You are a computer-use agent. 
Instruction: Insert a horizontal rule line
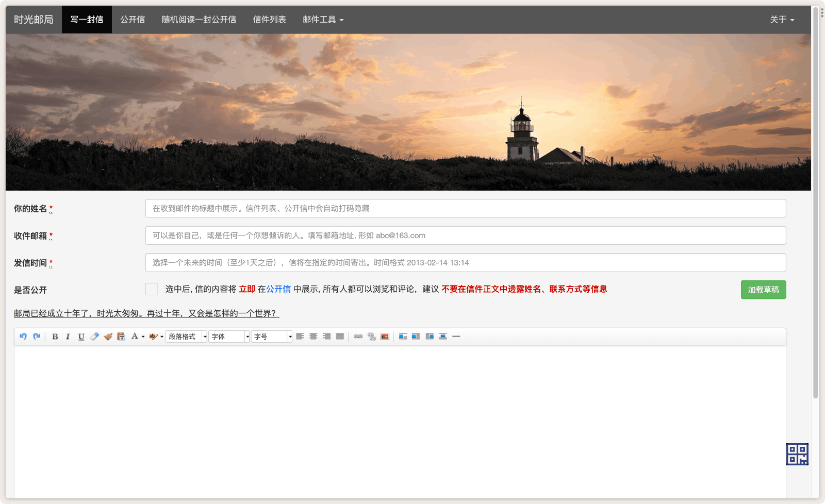[456, 337]
